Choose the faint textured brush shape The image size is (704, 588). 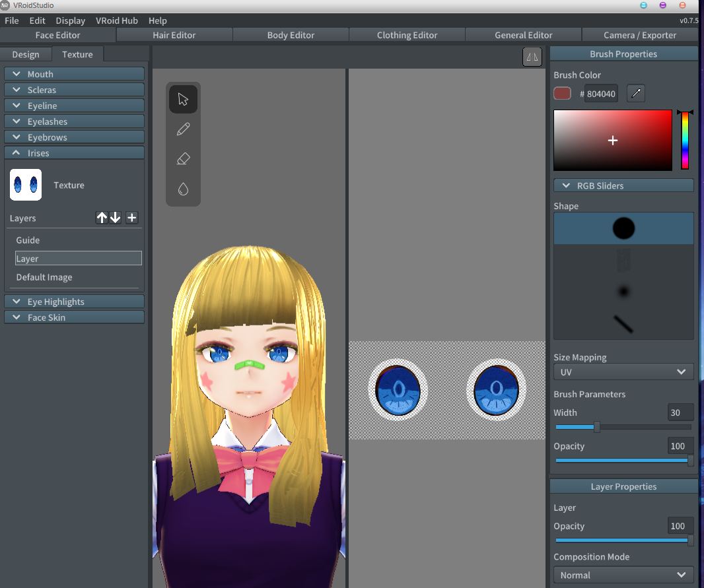tap(623, 260)
